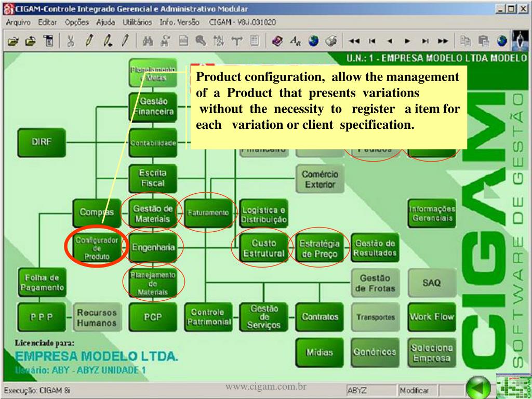Open the Info. Versão menu
This screenshot has width=532, height=399.
[179, 22]
